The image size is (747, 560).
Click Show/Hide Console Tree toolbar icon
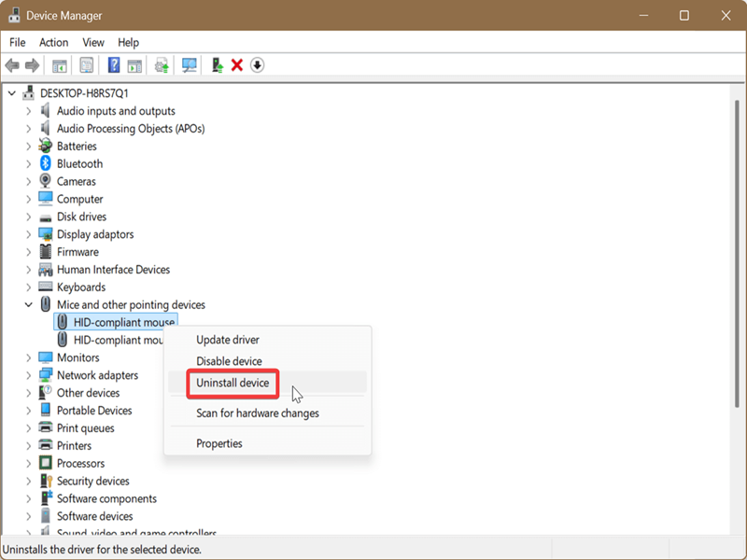click(60, 65)
